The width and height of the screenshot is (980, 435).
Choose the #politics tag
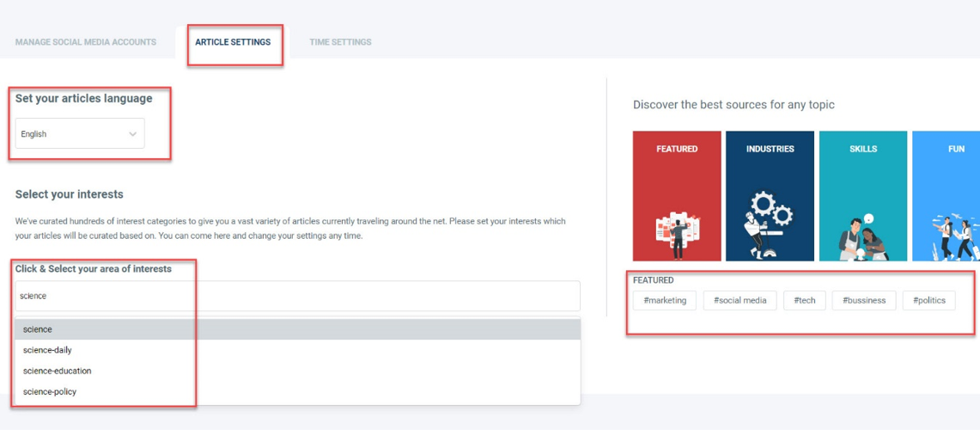928,300
